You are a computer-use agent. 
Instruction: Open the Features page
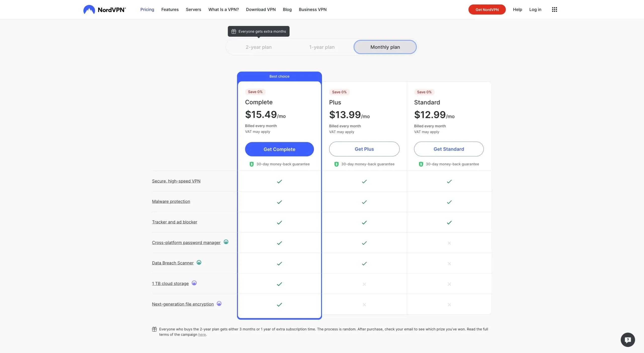[x=170, y=10]
